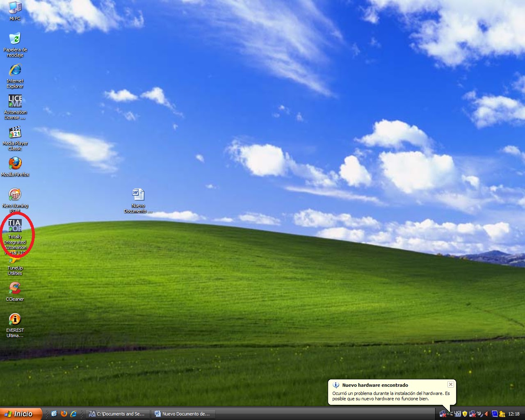525x420 pixels.
Task: Open the Inicio start menu
Action: click(x=21, y=414)
